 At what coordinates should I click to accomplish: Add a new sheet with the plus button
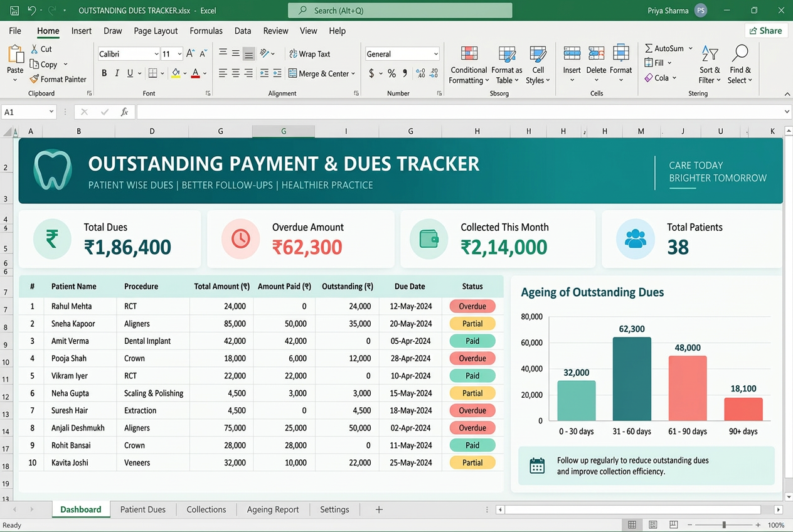pyautogui.click(x=379, y=509)
